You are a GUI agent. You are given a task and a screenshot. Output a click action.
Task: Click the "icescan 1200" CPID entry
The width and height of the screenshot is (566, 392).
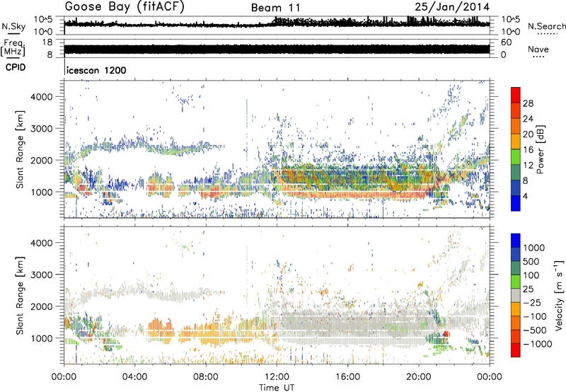coord(96,70)
